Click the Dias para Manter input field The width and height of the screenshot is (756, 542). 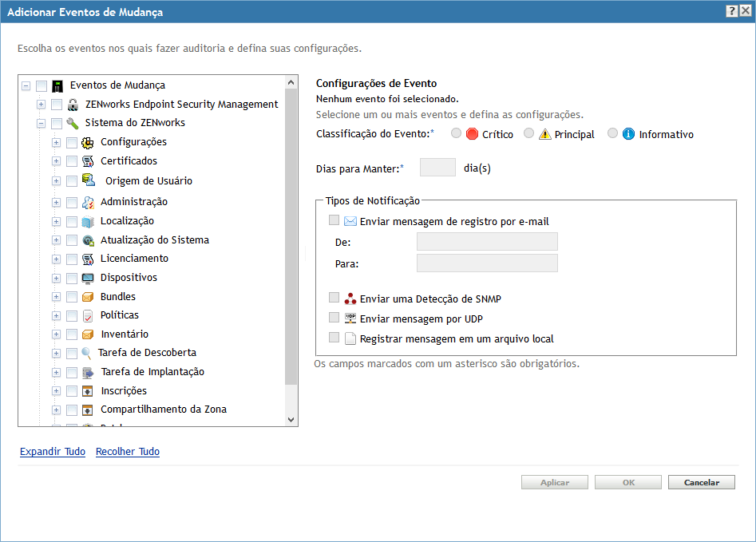coord(437,168)
